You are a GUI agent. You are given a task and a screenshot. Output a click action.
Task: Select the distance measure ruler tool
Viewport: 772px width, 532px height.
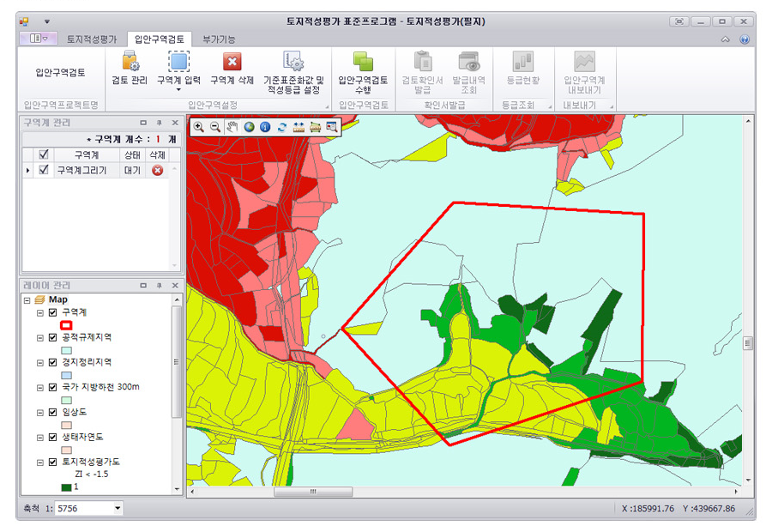[299, 127]
